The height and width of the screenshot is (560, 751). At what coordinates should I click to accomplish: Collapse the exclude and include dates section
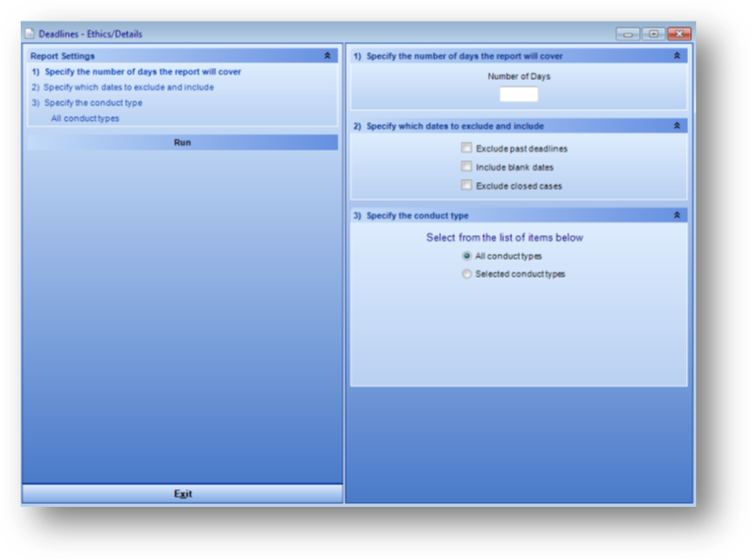677,126
